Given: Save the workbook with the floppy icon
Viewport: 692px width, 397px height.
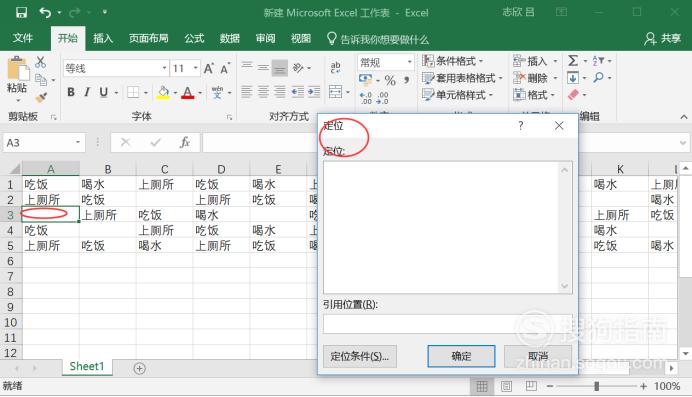Looking at the screenshot, I should [x=21, y=12].
